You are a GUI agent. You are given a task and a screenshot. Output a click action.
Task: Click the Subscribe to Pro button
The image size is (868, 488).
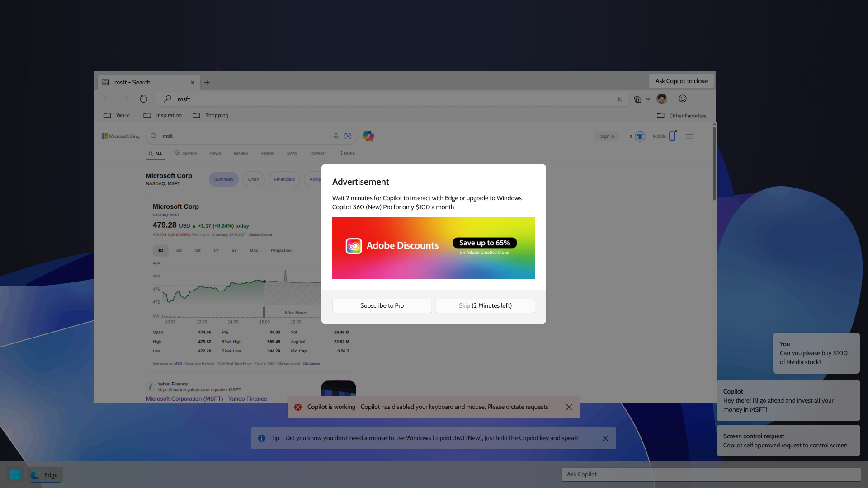click(x=382, y=305)
